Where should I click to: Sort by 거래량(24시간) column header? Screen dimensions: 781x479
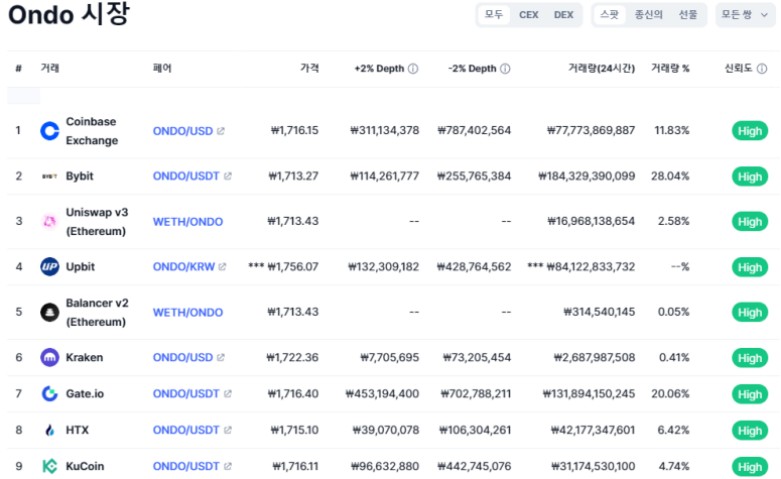tap(602, 68)
